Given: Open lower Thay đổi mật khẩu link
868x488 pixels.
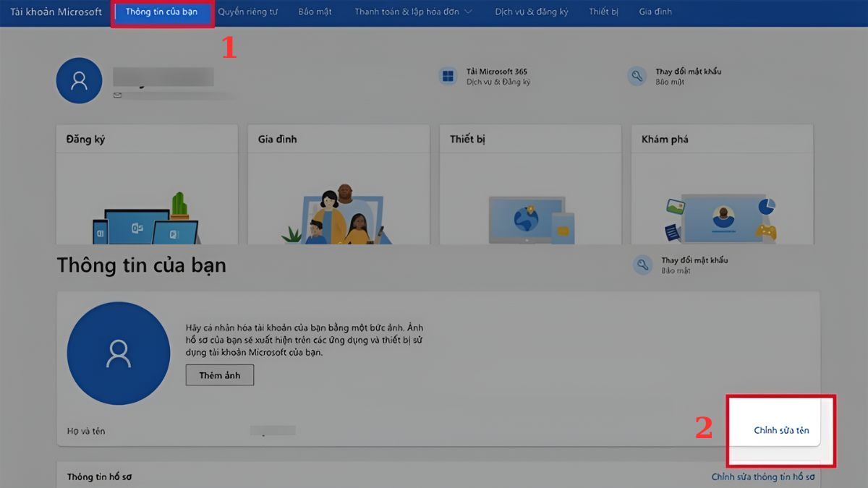Looking at the screenshot, I should (x=694, y=260).
